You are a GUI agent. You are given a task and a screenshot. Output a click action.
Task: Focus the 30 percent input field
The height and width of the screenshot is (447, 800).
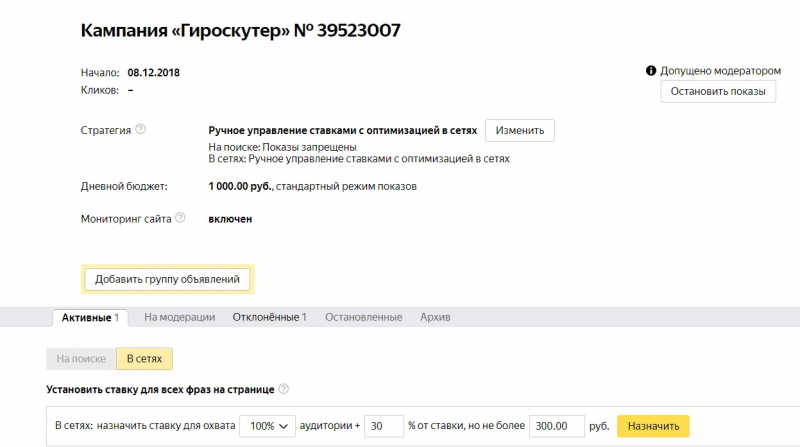(384, 426)
